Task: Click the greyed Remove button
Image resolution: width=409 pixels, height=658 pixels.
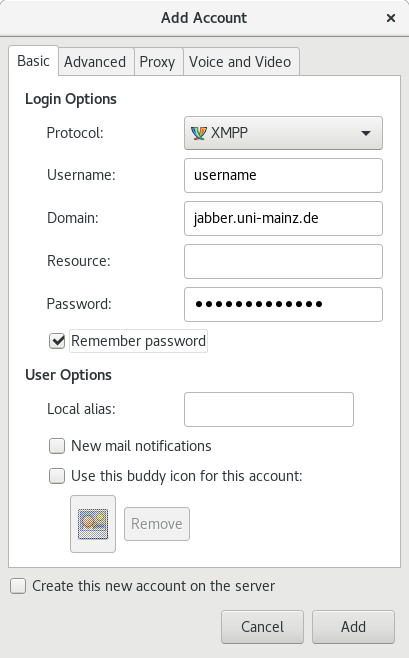Action: click(157, 524)
